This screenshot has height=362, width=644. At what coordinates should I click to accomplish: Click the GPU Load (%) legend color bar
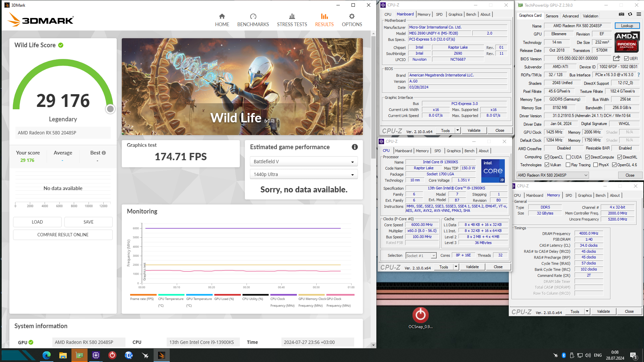227,295
